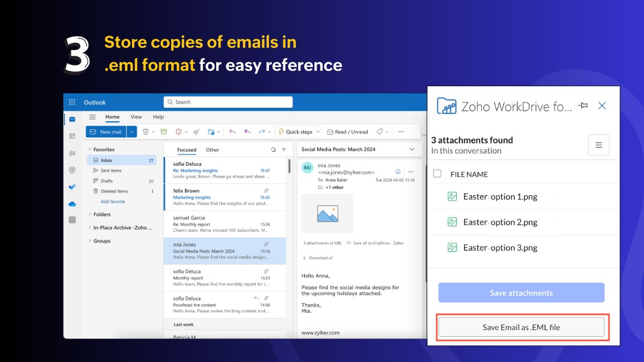Open New mail dropdown arrow
Screen dimensions: 644x362
click(x=132, y=131)
